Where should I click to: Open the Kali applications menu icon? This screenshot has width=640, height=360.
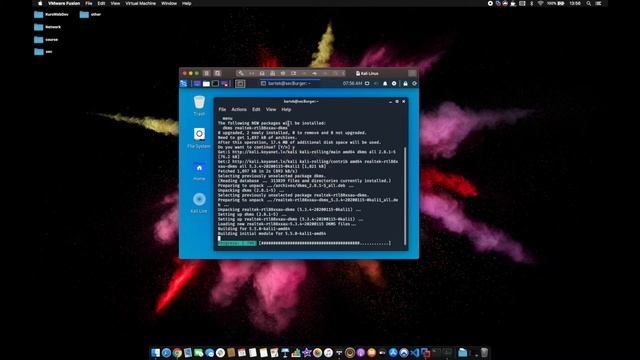tap(183, 83)
